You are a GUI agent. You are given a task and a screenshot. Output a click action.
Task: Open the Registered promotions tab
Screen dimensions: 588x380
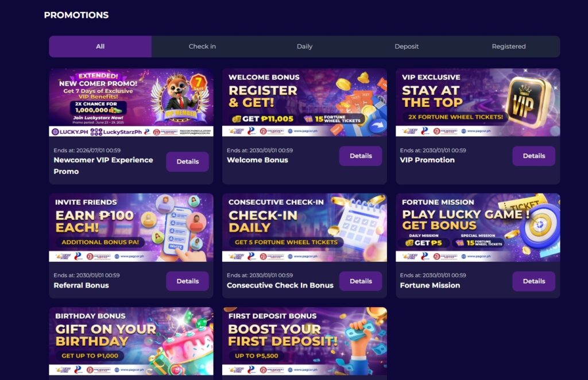coord(508,46)
